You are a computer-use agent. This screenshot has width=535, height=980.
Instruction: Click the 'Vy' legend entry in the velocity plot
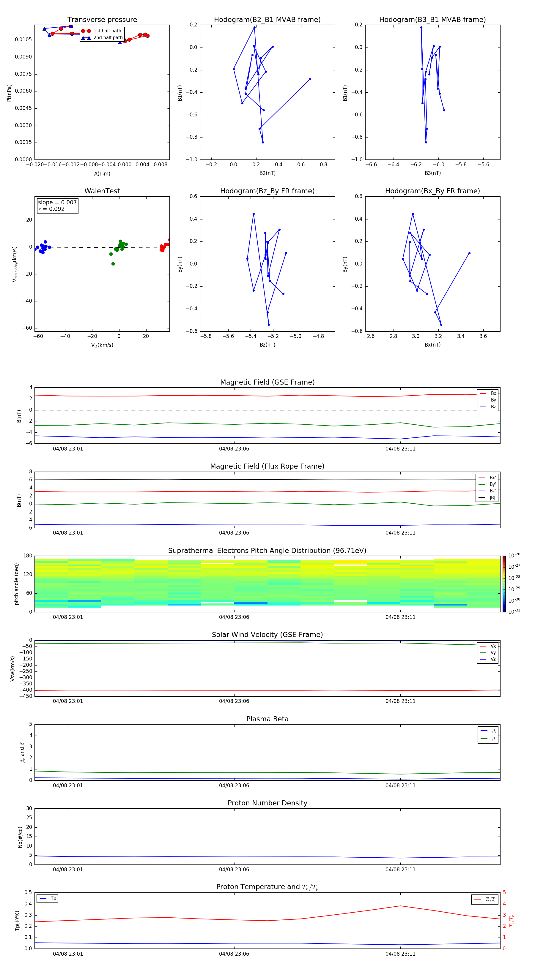point(488,652)
